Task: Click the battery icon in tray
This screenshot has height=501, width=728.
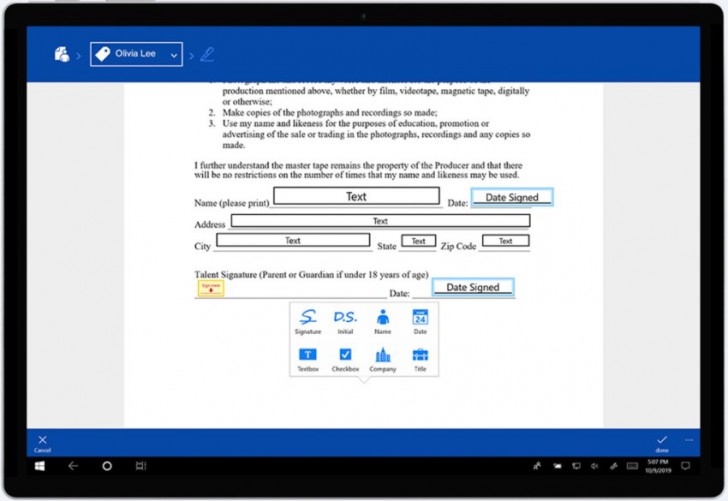Action: [557, 466]
